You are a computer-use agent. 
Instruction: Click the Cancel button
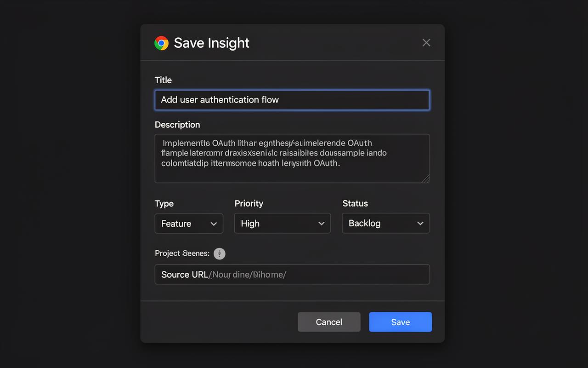pos(329,322)
